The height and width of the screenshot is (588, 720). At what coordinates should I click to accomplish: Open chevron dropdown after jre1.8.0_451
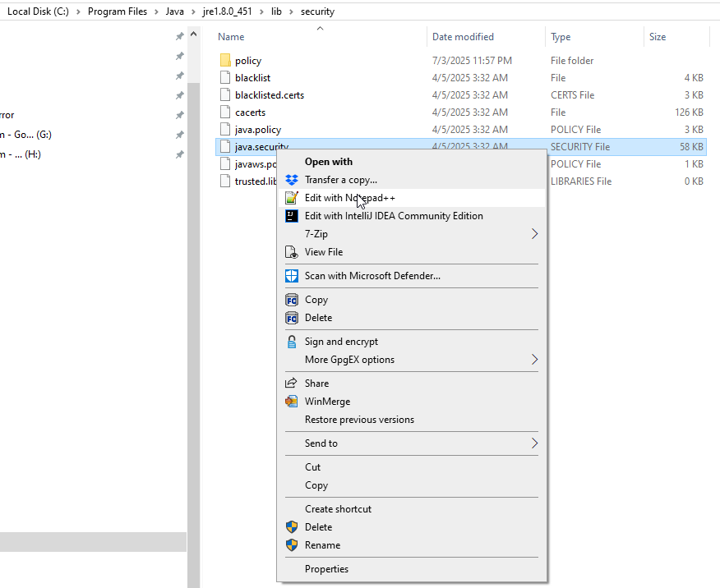click(261, 11)
